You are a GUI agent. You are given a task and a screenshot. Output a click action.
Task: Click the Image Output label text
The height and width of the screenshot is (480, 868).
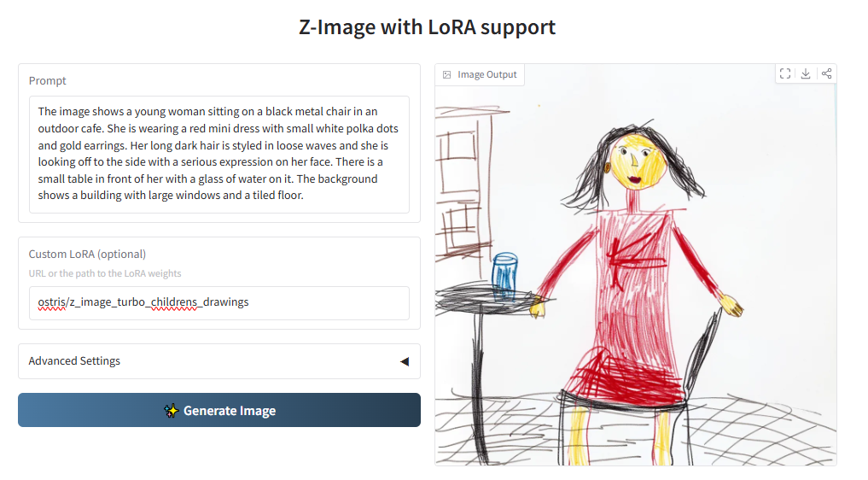pyautogui.click(x=487, y=75)
